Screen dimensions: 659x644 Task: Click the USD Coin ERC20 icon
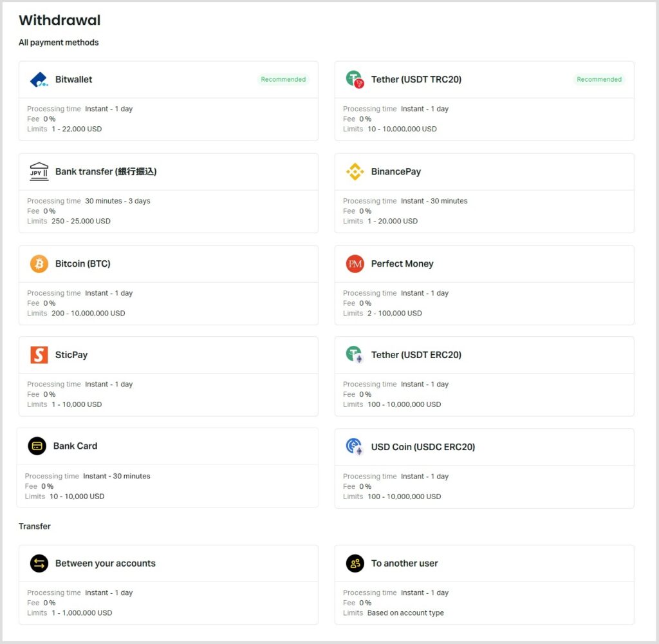[355, 447]
